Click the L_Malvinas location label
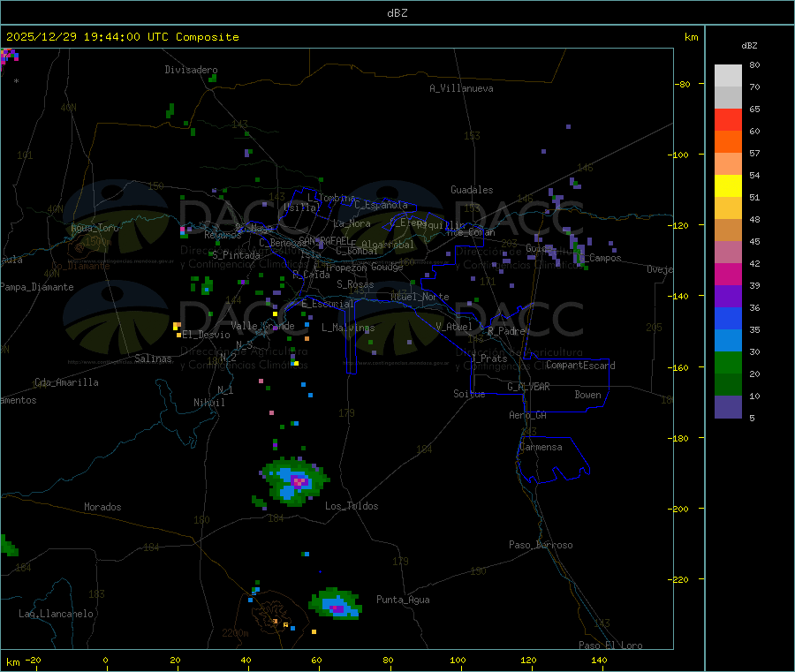This screenshot has width=795, height=672. pos(348,328)
